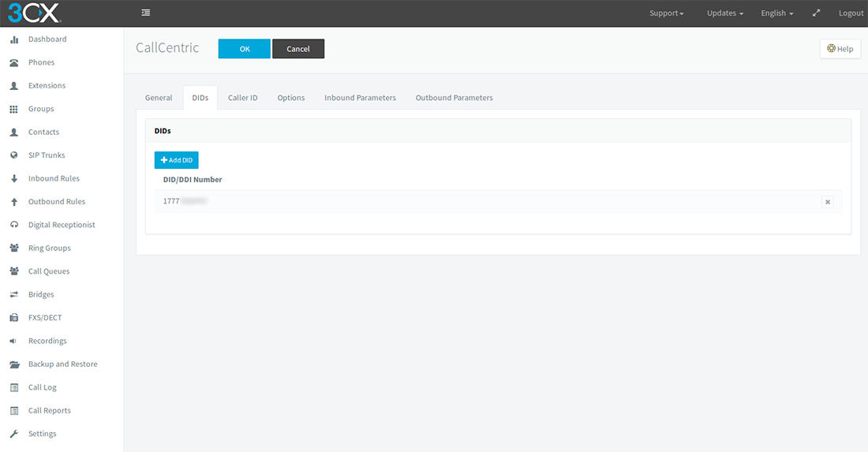Open the Support dropdown menu
Viewport: 868px width, 452px height.
[666, 13]
